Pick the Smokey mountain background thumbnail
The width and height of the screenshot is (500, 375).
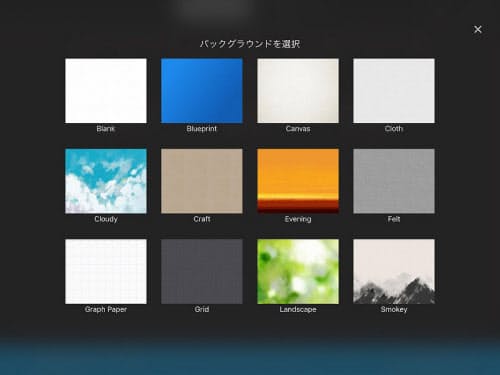pyautogui.click(x=394, y=271)
